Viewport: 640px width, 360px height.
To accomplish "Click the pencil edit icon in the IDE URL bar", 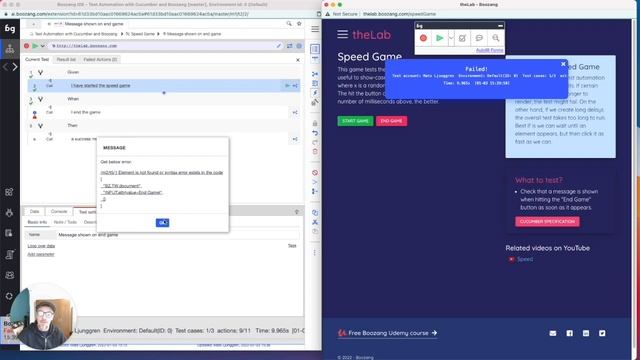I will (279, 46).
